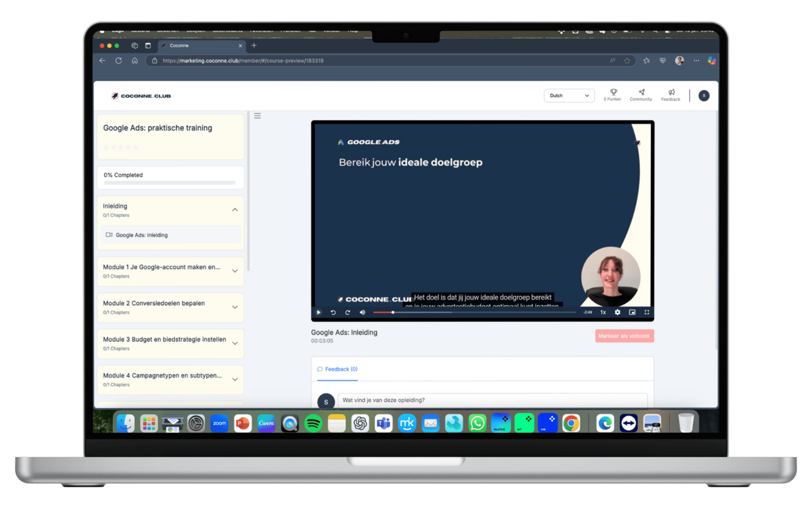The height and width of the screenshot is (508, 812).
Task: Open the Google Ads: Inleiding chapter
Action: point(171,235)
